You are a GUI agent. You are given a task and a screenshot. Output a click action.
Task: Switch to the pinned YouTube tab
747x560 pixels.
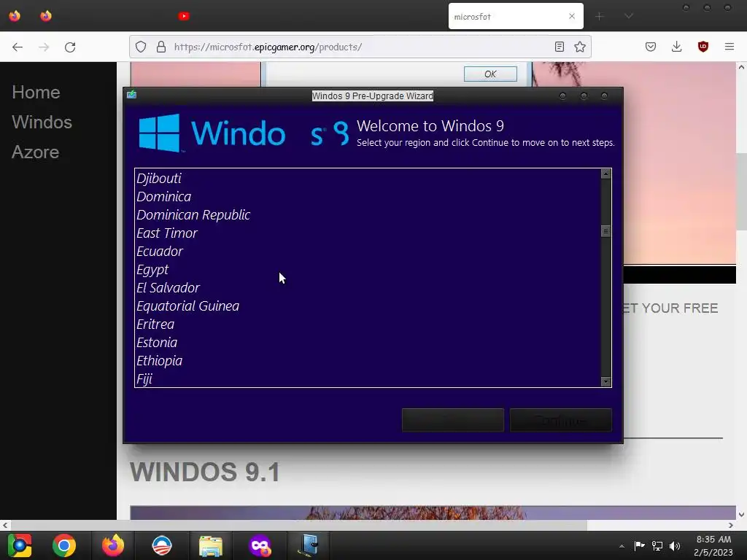(x=184, y=16)
